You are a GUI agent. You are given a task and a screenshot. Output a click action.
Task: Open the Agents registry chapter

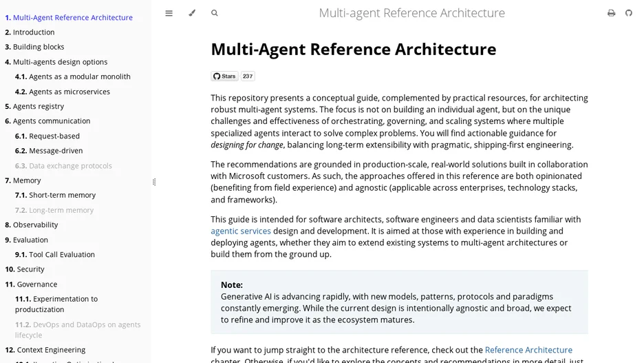pos(34,106)
